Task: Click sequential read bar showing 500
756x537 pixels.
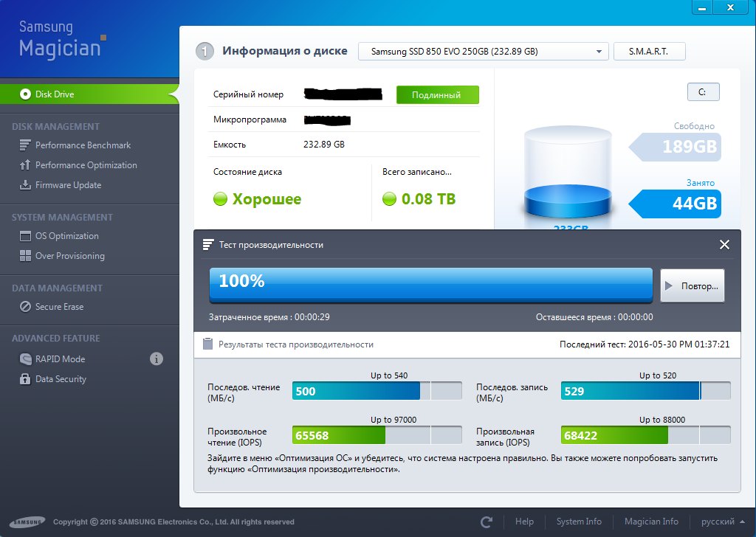Action: (377, 391)
